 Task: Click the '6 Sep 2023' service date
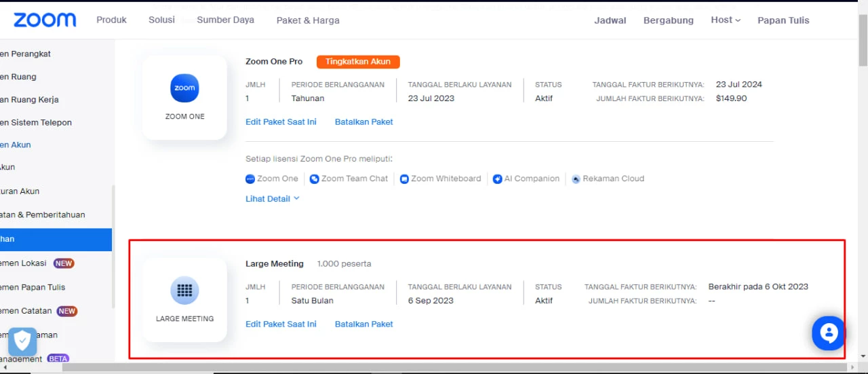(x=431, y=301)
